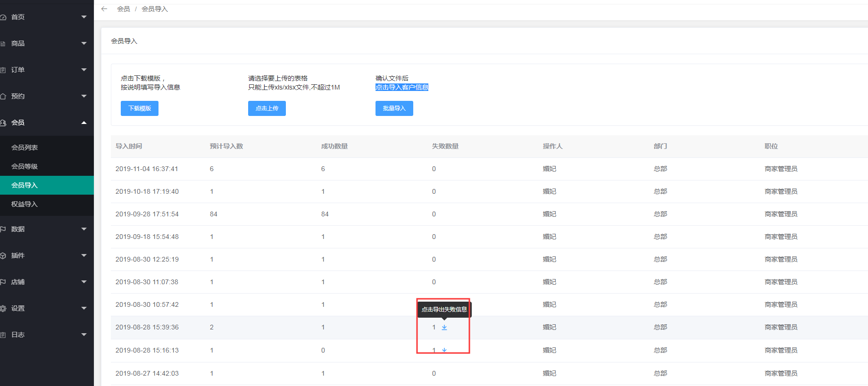Click the 操作人 column header
Image resolution: width=868 pixels, height=386 pixels.
(553, 146)
